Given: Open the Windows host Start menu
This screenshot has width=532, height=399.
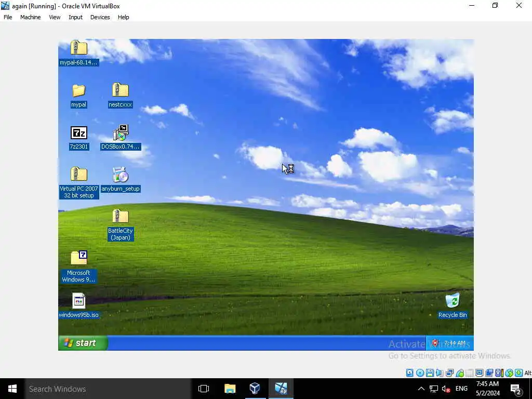Looking at the screenshot, I should pos(12,389).
